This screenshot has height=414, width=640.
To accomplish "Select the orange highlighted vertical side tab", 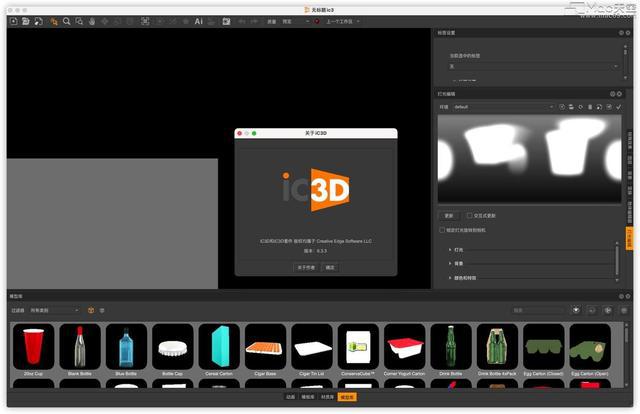I will 629,238.
